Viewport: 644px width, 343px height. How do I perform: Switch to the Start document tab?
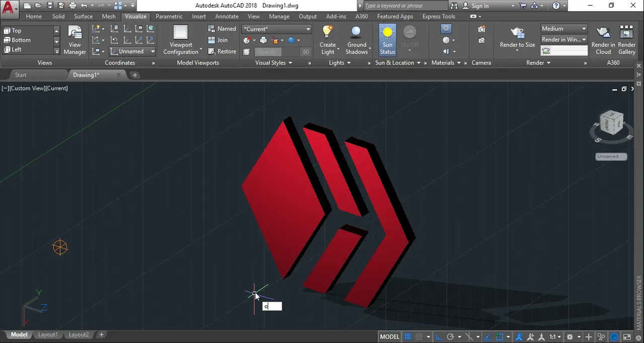tap(21, 75)
